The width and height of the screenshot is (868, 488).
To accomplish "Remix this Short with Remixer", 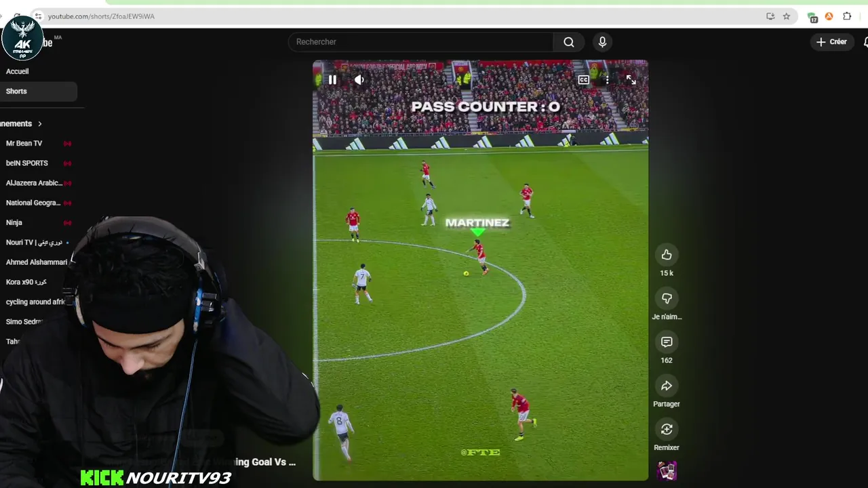I will 667,429.
